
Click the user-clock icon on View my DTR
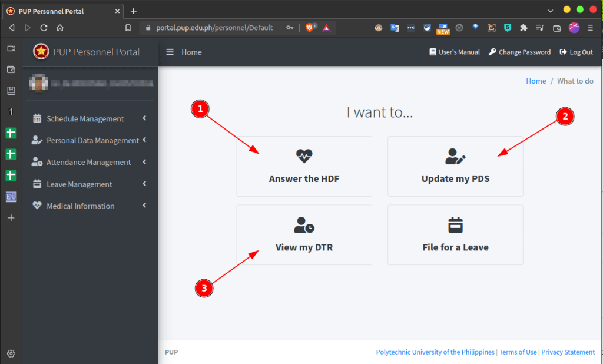coord(304,225)
